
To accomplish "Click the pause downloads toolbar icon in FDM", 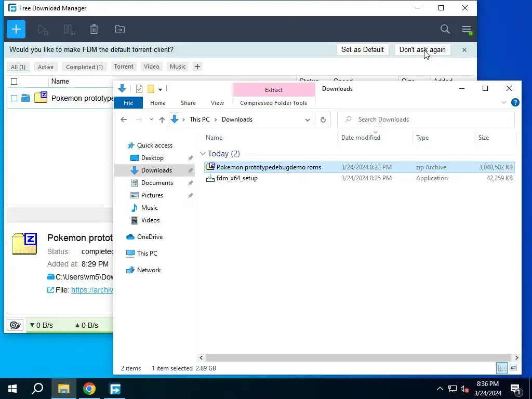I will click(69, 30).
